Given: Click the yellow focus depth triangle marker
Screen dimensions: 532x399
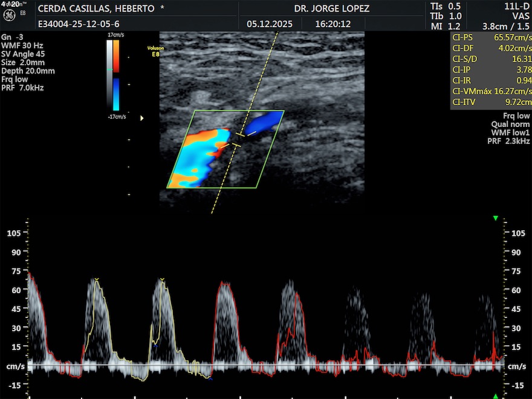Looking at the screenshot, I should [x=142, y=118].
